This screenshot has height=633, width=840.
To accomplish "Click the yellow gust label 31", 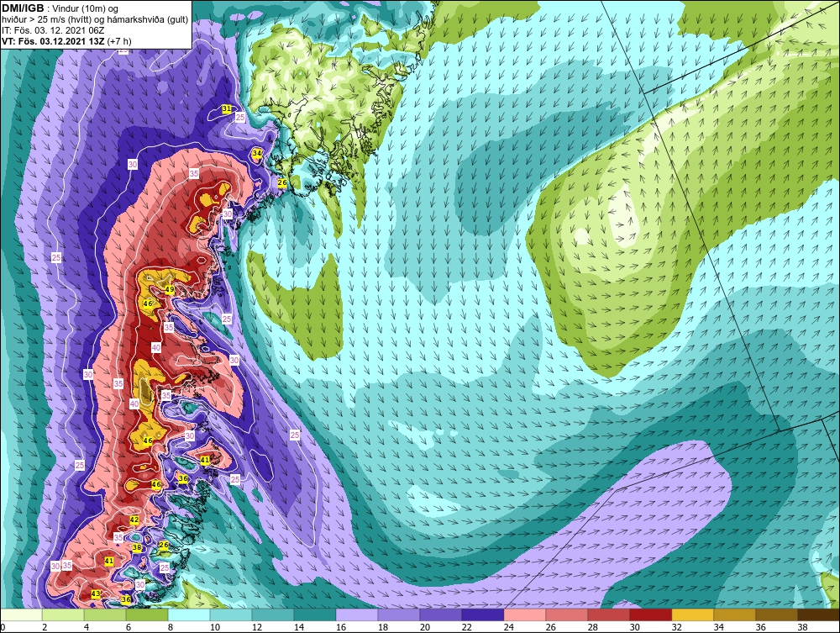I will [227, 108].
